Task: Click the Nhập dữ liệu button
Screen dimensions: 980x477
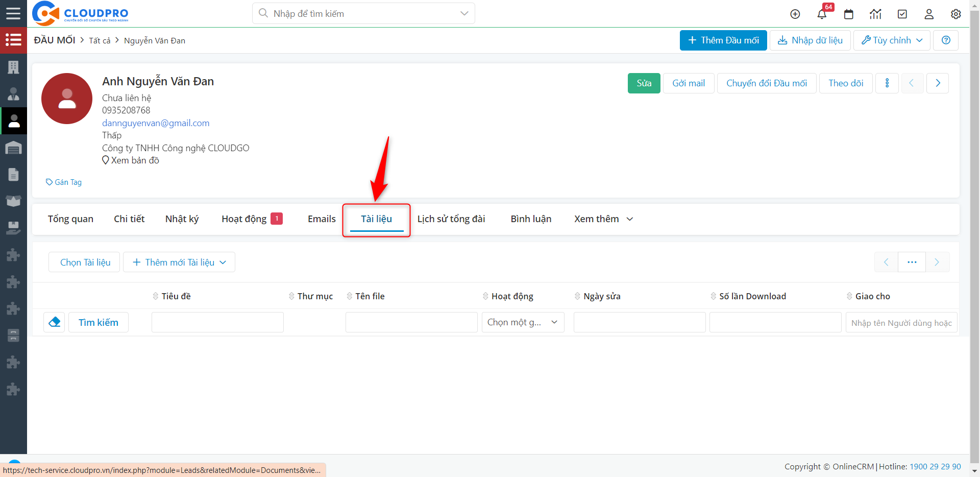Action: click(x=810, y=40)
